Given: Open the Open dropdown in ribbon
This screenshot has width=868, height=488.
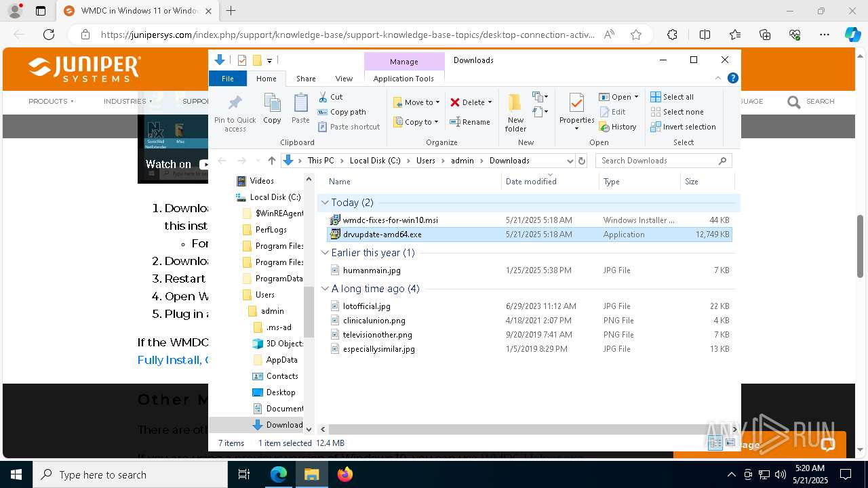Looking at the screenshot, I should pos(618,97).
